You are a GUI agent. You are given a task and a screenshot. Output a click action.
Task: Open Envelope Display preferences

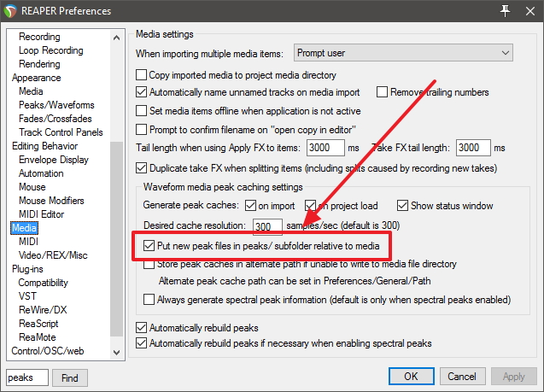click(54, 160)
